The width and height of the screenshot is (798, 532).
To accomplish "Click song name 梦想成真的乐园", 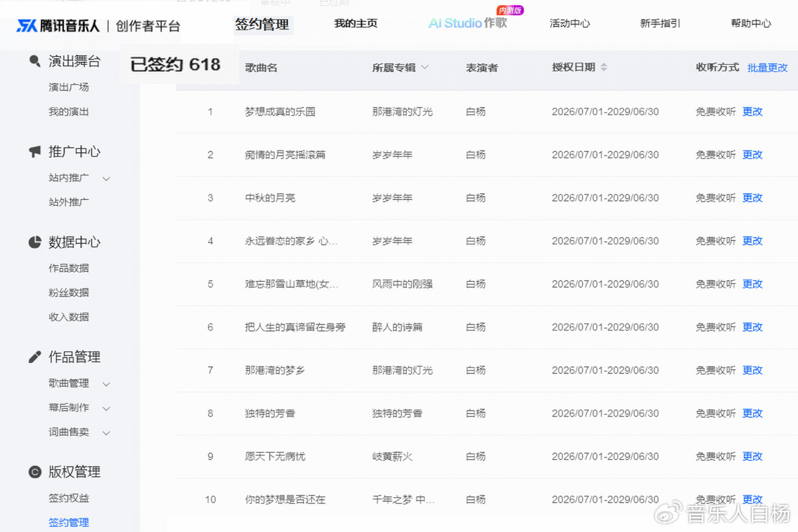I will click(280, 112).
